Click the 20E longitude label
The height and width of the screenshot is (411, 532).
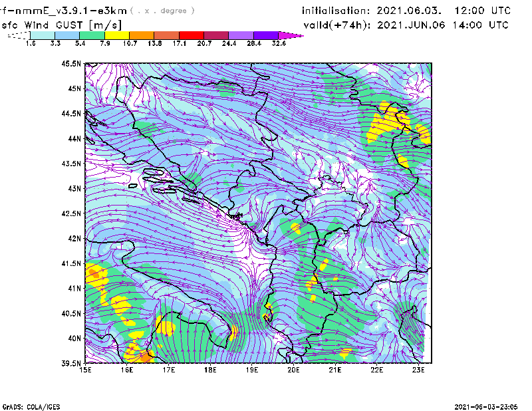click(293, 370)
